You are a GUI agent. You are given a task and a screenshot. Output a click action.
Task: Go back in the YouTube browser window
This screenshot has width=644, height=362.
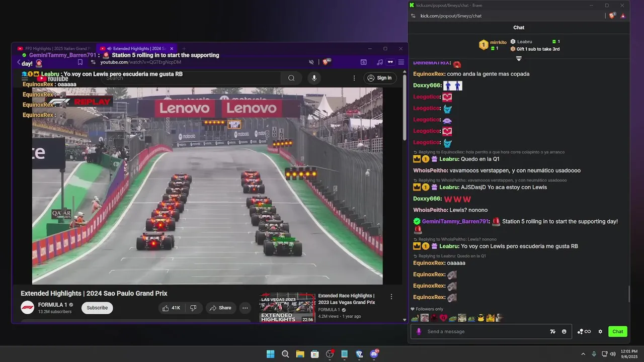click(19, 62)
